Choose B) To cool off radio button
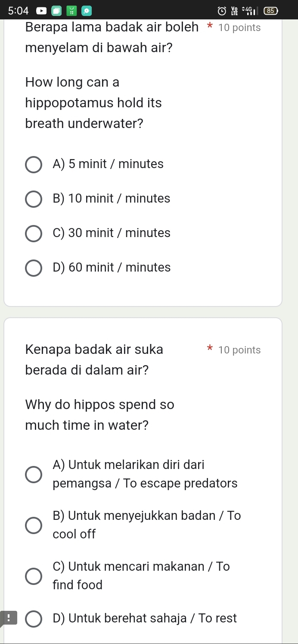Viewport: 298px width, 644px height. 34,525
